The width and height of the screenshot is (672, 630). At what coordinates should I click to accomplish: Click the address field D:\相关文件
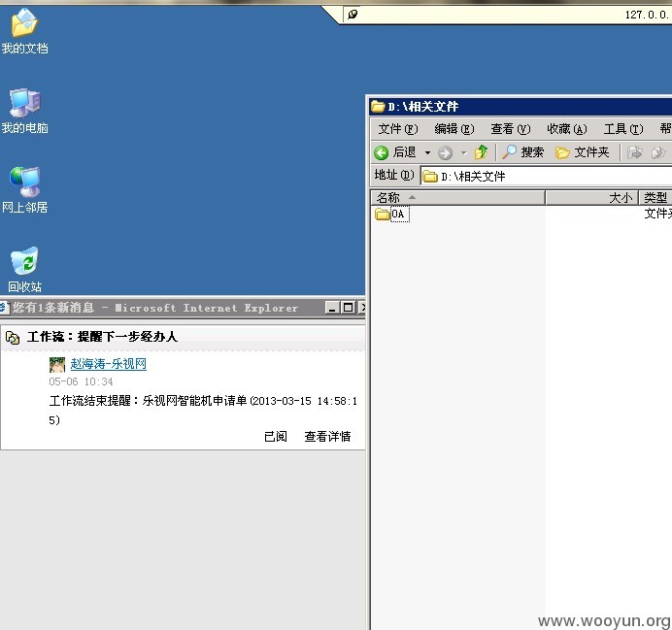tap(546, 176)
